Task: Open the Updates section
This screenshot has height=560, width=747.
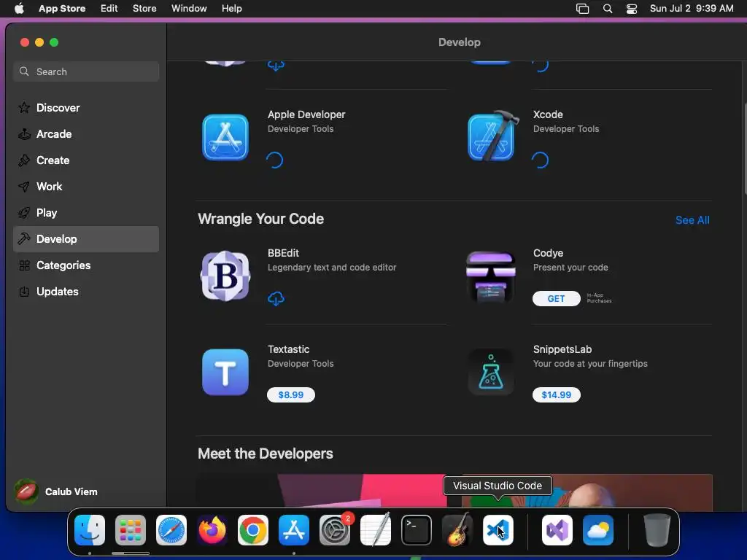Action: (x=86, y=292)
